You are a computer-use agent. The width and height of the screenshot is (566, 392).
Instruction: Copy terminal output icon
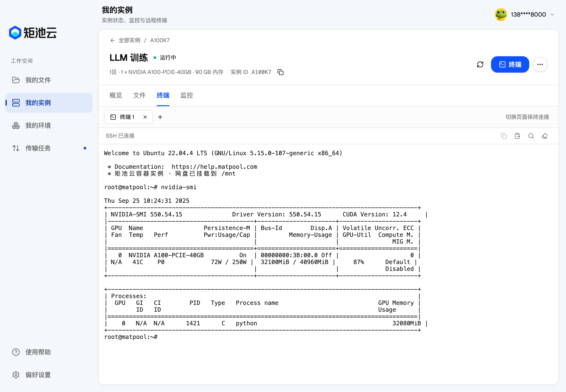click(504, 136)
